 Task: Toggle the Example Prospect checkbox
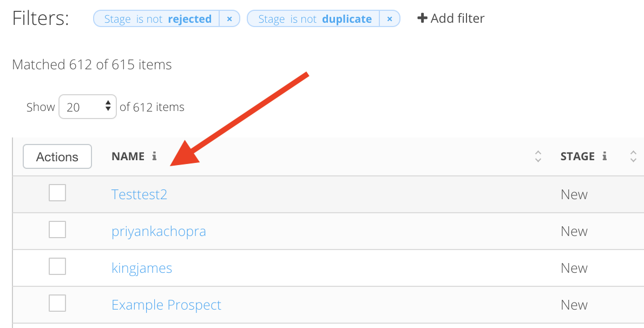[x=57, y=303]
